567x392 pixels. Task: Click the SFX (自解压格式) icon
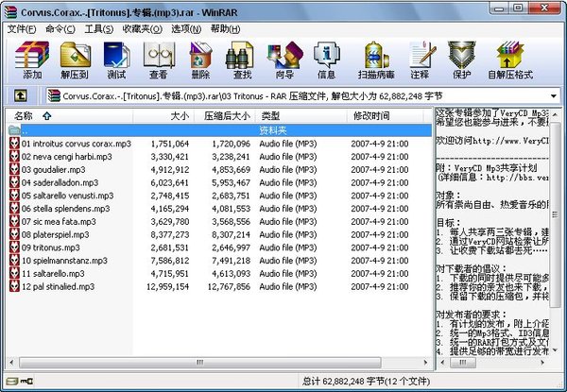510,60
